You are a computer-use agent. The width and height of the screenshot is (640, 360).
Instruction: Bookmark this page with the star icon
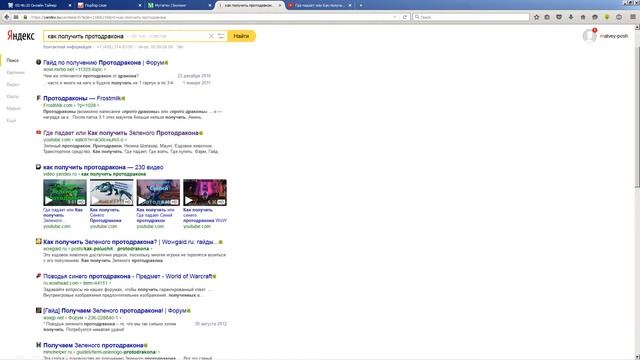536,17
